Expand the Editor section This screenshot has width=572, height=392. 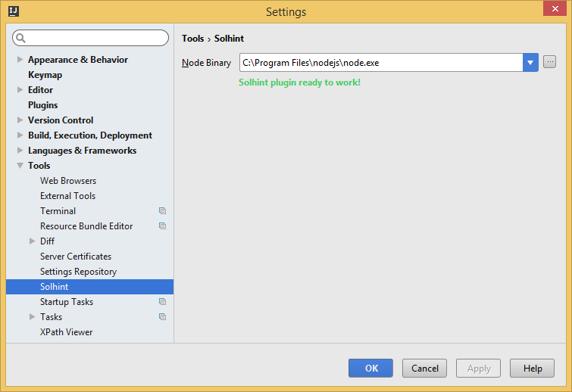pos(20,89)
